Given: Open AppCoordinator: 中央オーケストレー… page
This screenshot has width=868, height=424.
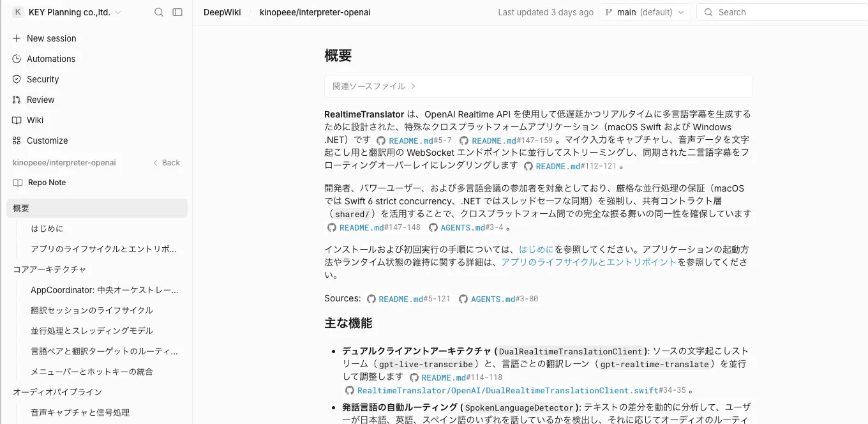Looking at the screenshot, I should pos(105,290).
